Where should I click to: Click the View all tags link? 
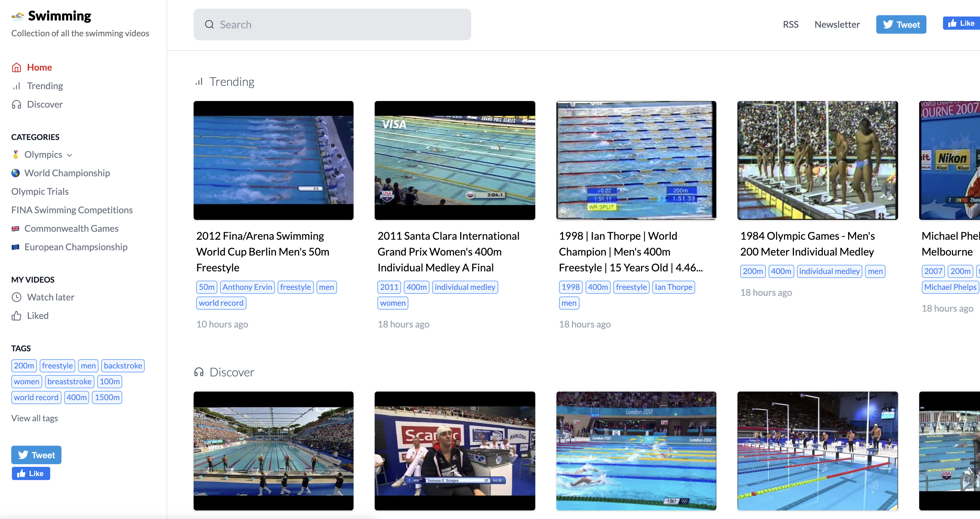tap(34, 418)
